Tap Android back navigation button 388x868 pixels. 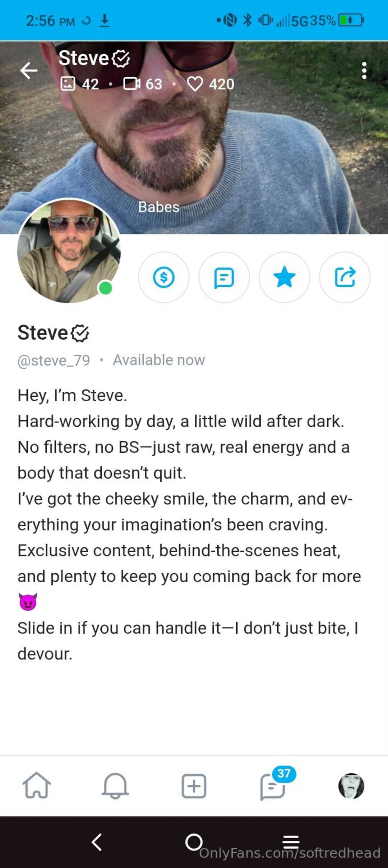pos(97,842)
